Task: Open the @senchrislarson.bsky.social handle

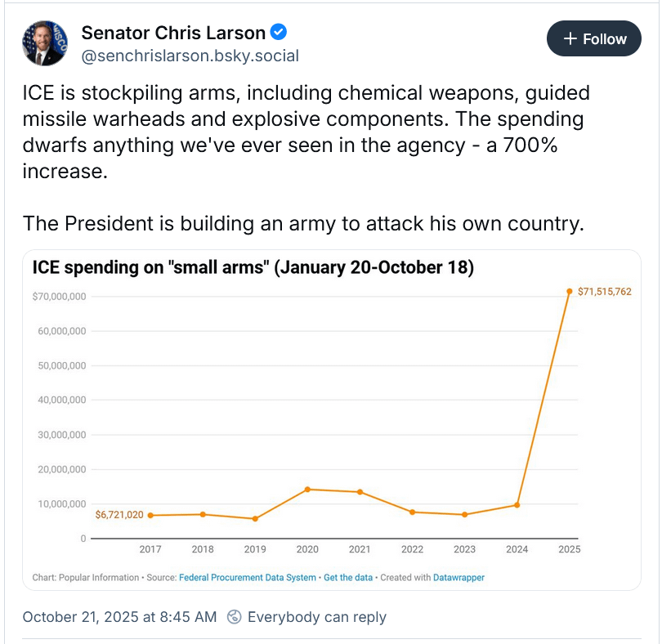Action: point(190,56)
